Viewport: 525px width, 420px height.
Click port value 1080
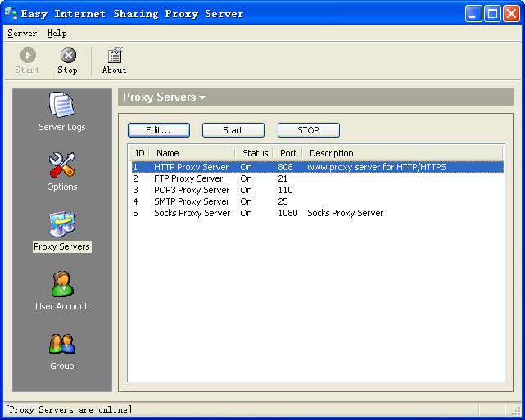tap(288, 213)
